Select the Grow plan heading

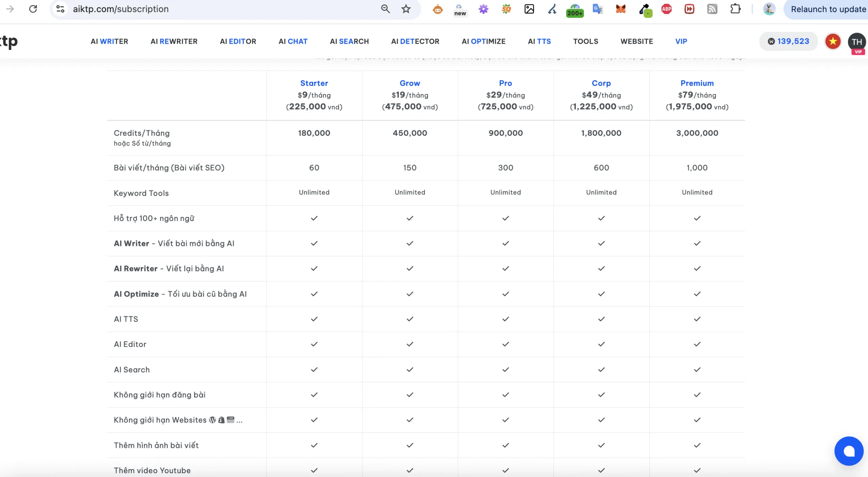410,83
